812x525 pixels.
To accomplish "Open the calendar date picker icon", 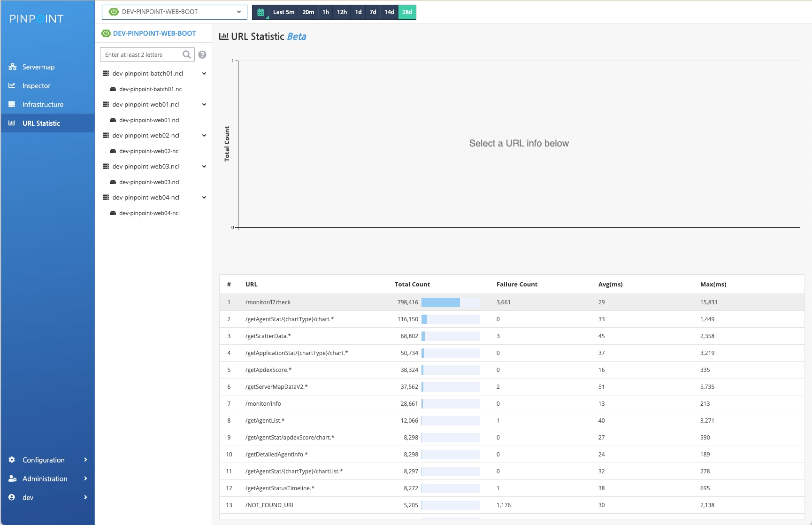I will pyautogui.click(x=261, y=12).
